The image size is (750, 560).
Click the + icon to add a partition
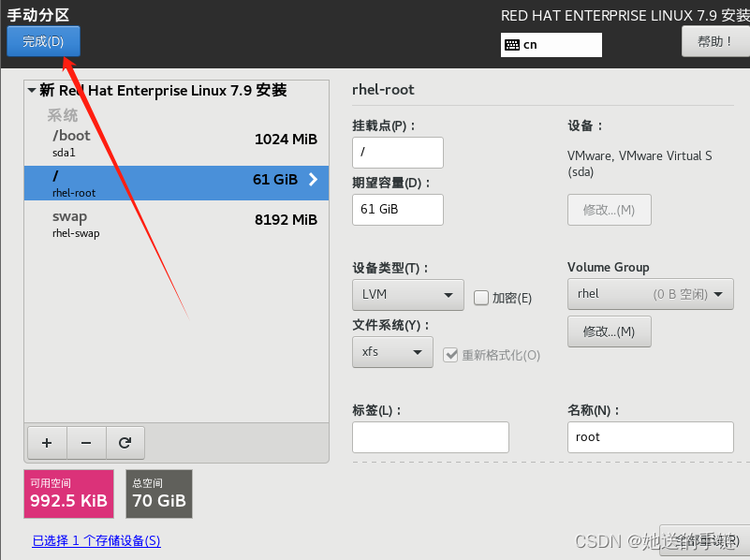tap(47, 442)
